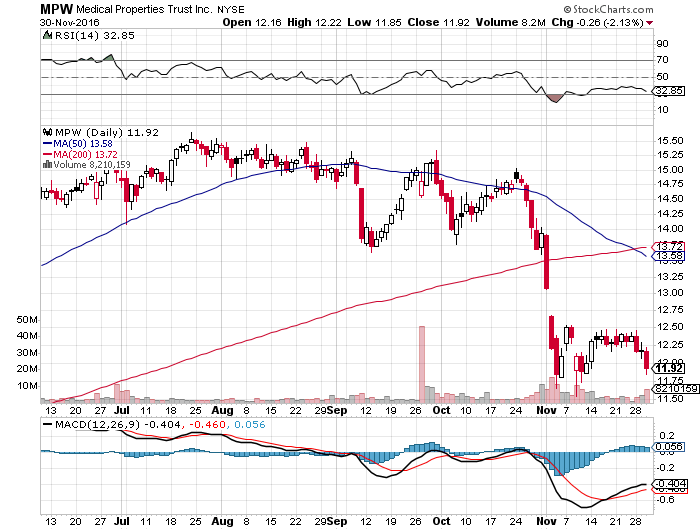The image size is (700, 530).
Task: Click the MA(200) 13.72 legend text
Action: pos(86,154)
